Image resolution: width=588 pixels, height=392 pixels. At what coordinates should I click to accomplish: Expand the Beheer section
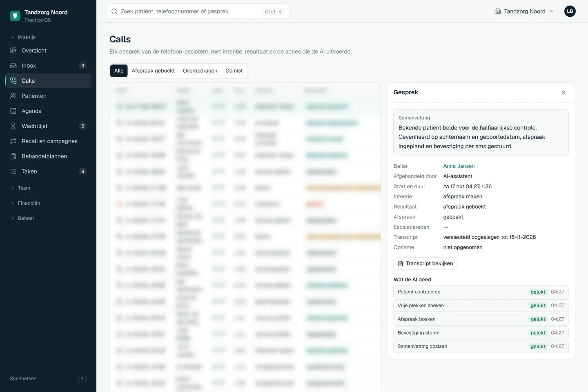click(x=22, y=218)
